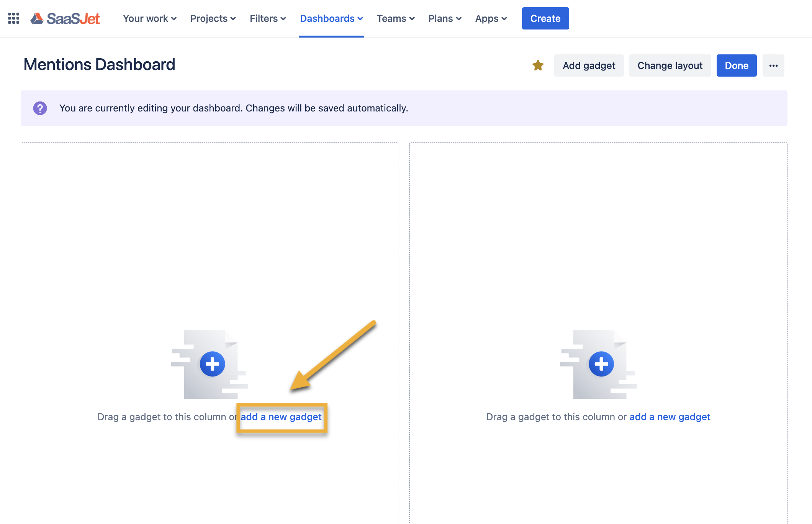Expand the Your work dropdown
Image resolution: width=812 pixels, height=524 pixels.
150,18
